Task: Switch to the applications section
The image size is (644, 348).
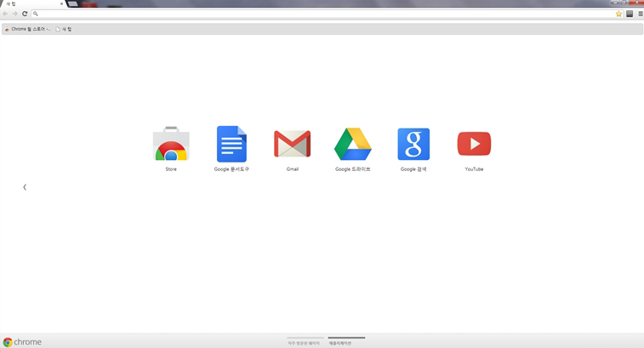Action: click(346, 341)
